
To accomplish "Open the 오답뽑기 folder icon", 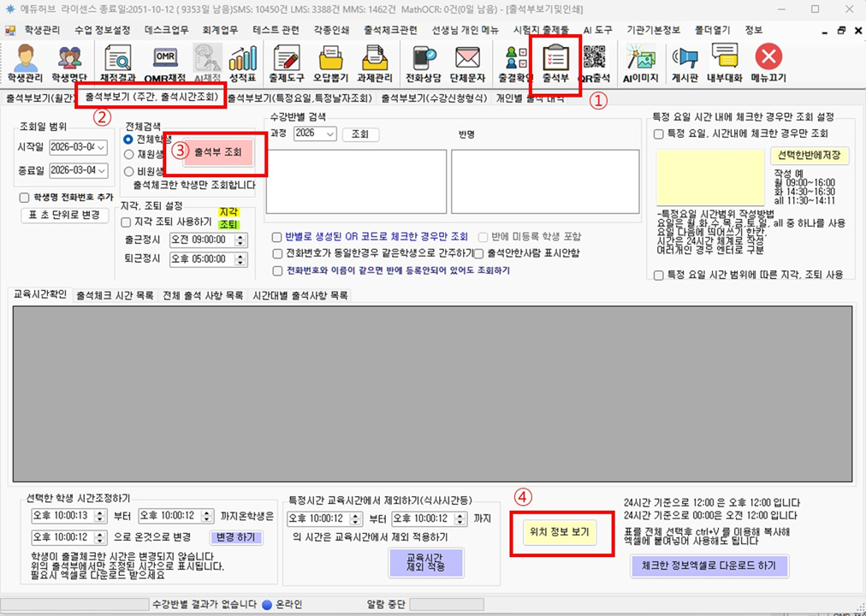I will click(329, 62).
